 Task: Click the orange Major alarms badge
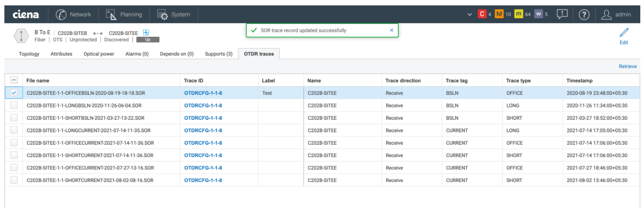(x=499, y=15)
